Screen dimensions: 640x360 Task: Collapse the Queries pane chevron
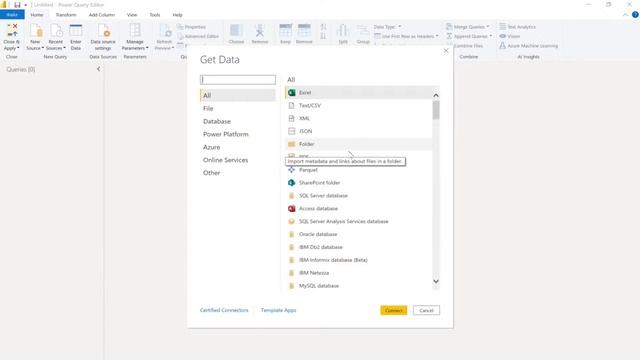(x=98, y=69)
